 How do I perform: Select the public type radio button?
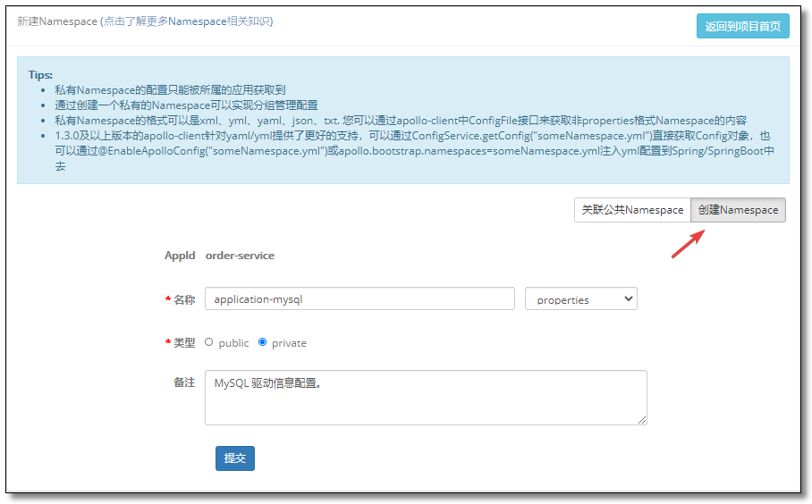coord(208,342)
